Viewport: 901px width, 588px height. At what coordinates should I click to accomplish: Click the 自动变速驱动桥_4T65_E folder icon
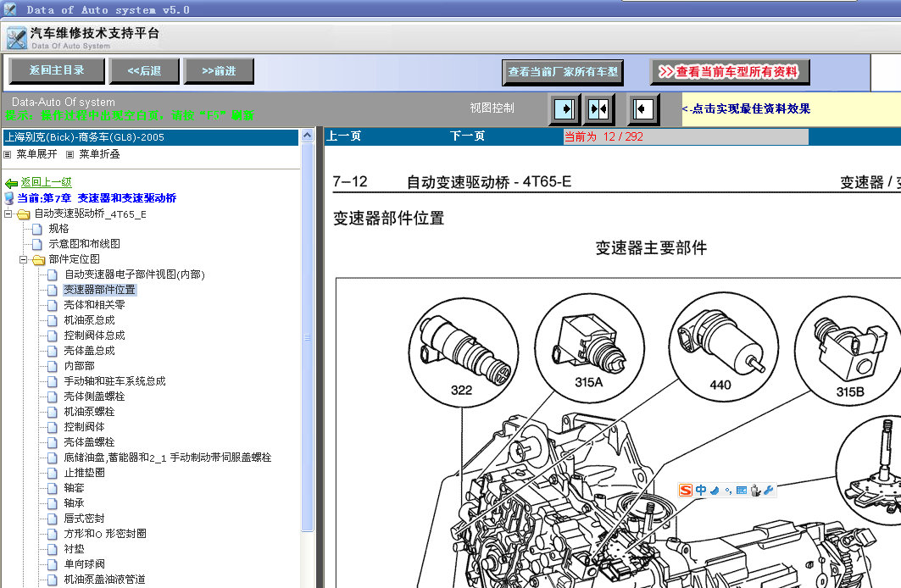(24, 214)
